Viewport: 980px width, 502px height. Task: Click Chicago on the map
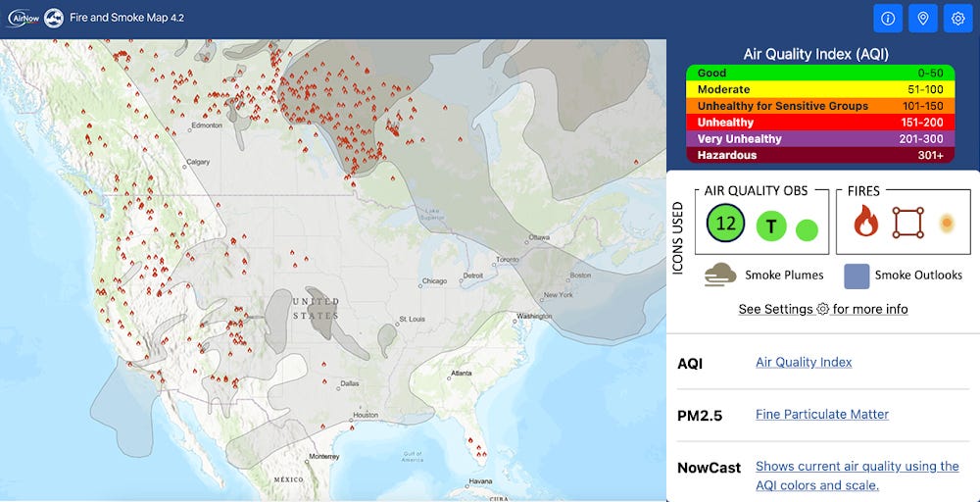434,281
